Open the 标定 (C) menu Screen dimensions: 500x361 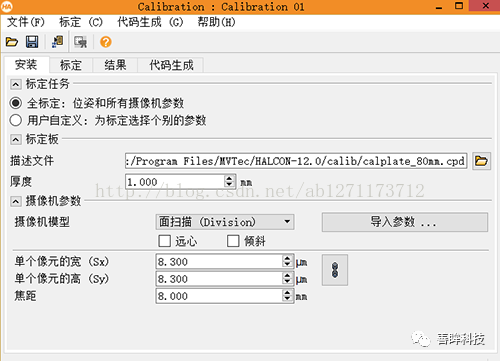coord(81,22)
